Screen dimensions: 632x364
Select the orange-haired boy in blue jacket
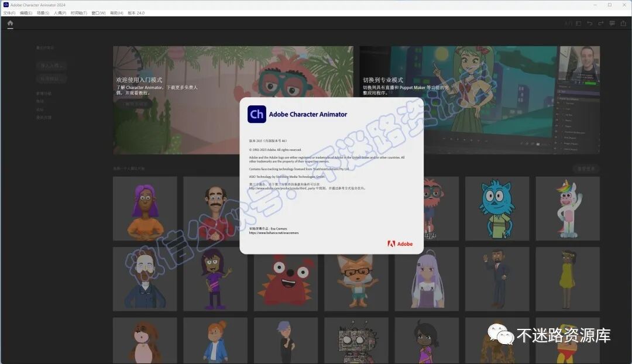pyautogui.click(x=215, y=341)
